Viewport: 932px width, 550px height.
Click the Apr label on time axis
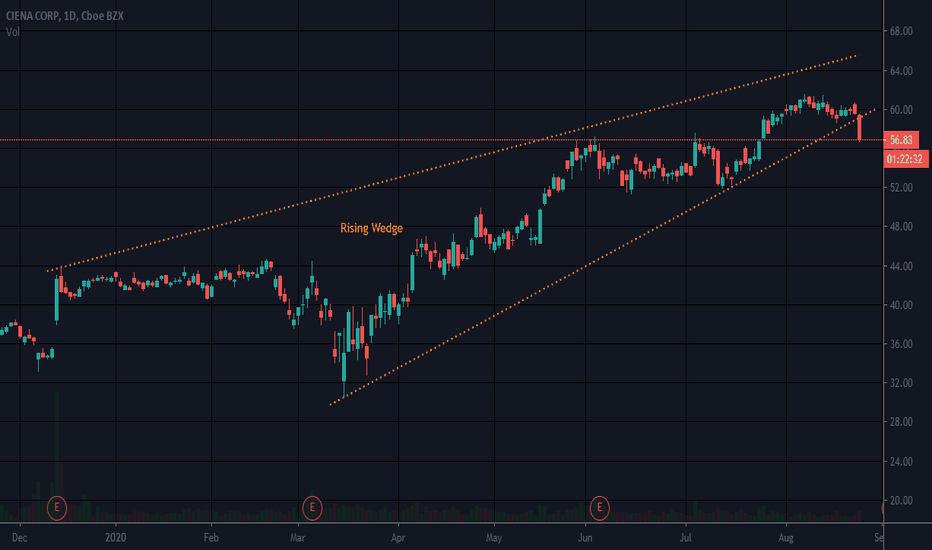[398, 538]
